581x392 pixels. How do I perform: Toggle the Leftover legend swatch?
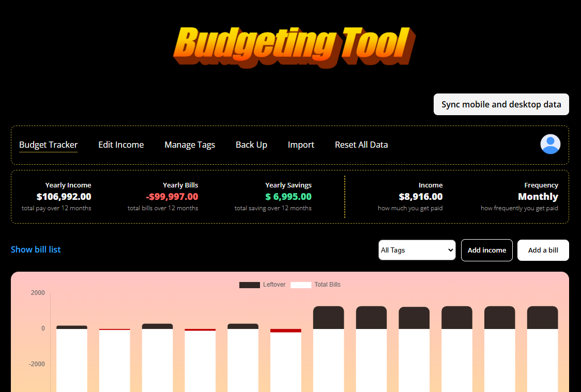[x=249, y=285]
